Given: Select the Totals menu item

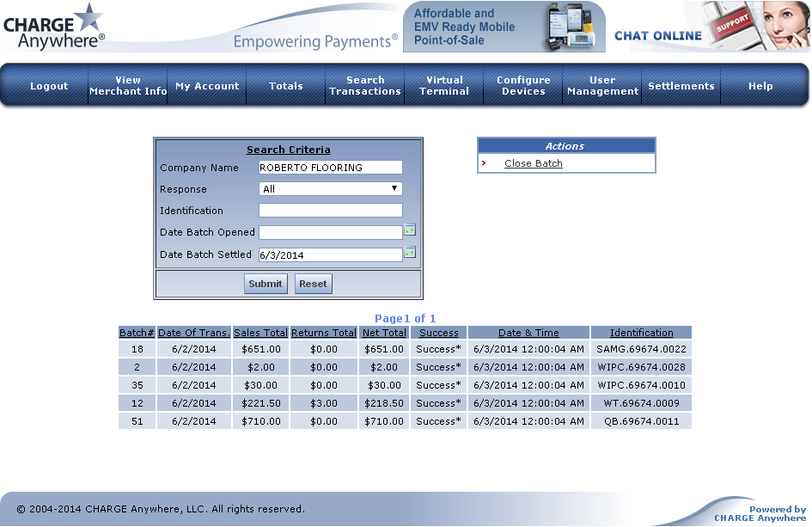Looking at the screenshot, I should (286, 86).
